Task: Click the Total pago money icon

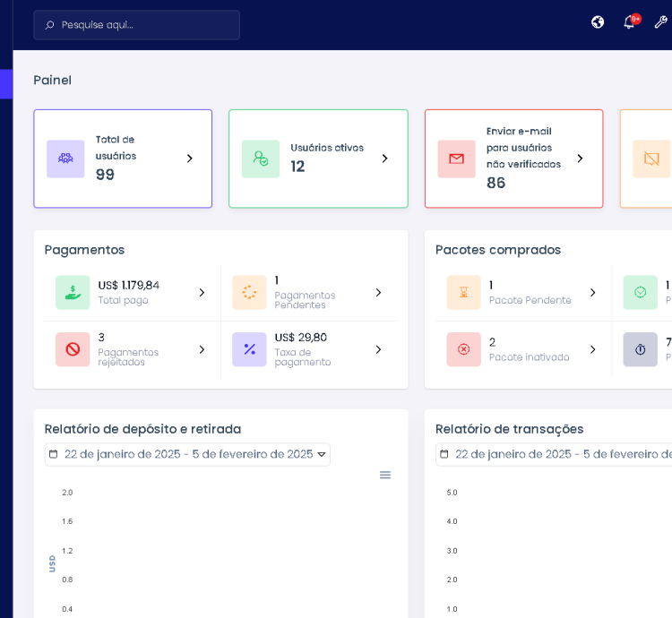Action: click(73, 292)
